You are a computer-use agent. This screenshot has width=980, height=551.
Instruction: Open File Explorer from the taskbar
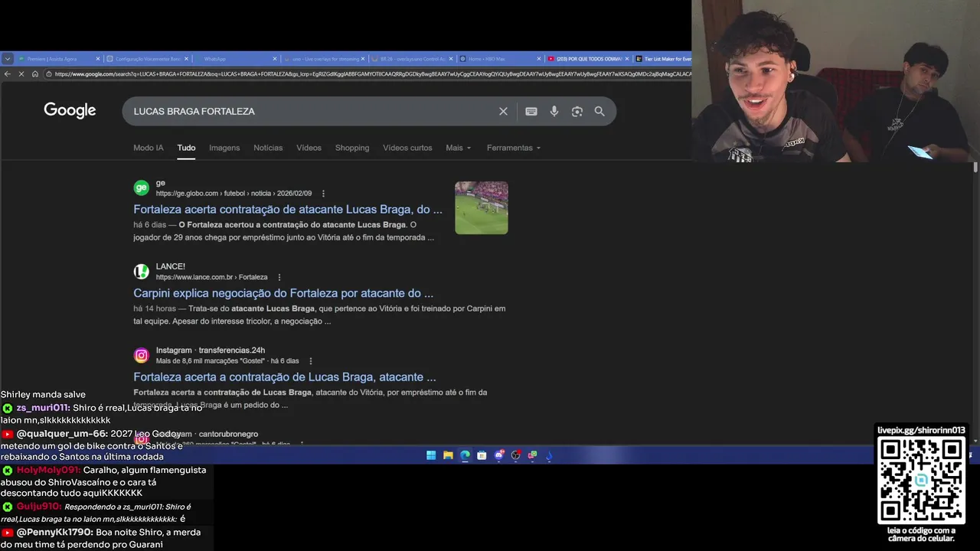448,455
